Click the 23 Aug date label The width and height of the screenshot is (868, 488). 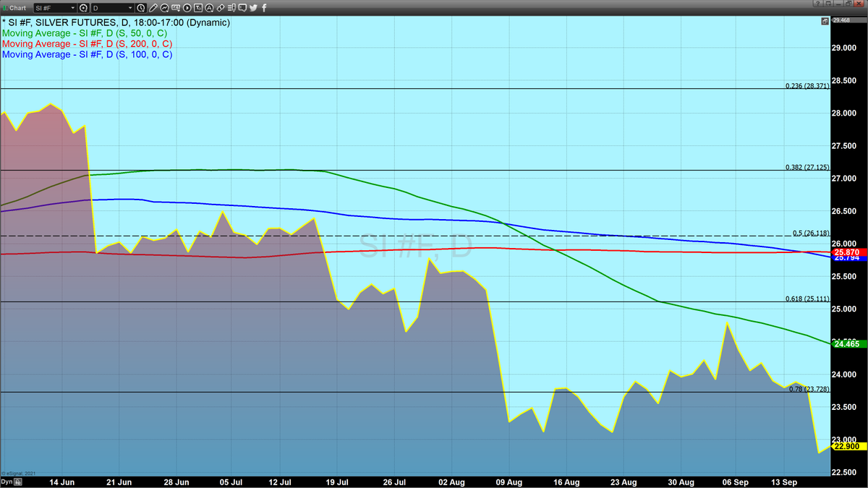(624, 481)
